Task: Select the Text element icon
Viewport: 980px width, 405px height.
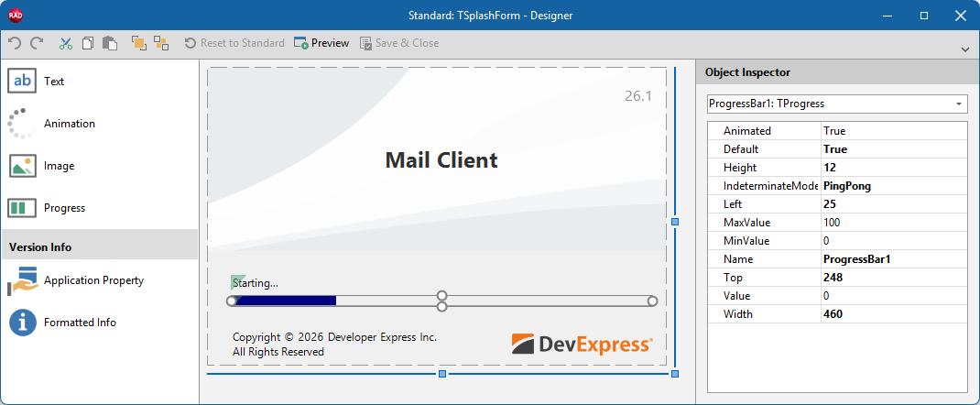Action: (22, 82)
